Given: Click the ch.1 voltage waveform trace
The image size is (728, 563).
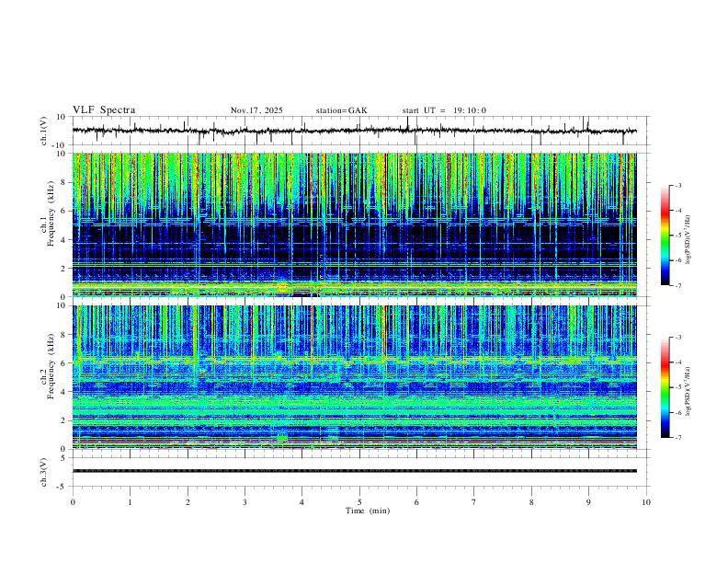Looking at the screenshot, I should click(354, 131).
